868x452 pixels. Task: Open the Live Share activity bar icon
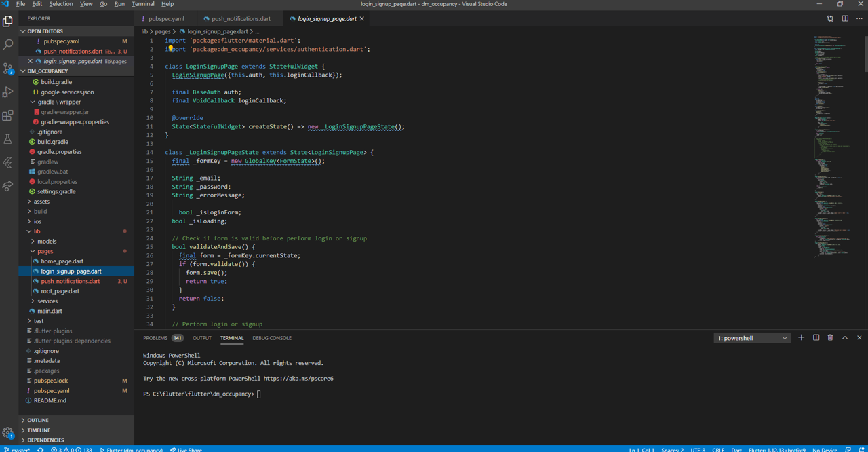pos(8,186)
